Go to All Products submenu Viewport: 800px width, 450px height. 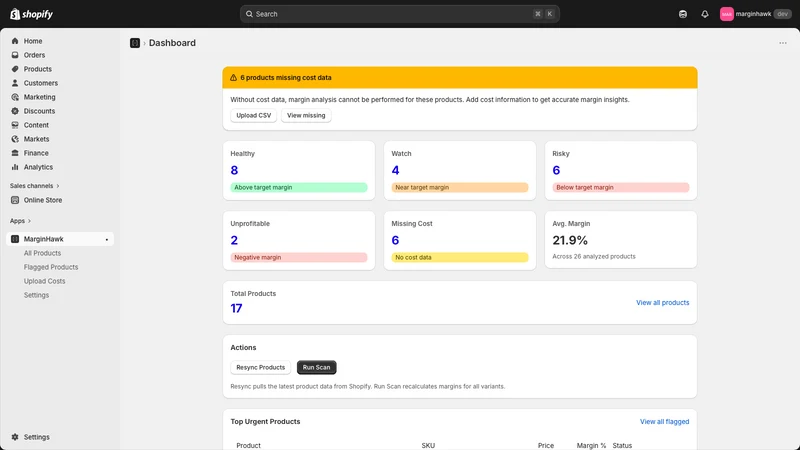42,253
